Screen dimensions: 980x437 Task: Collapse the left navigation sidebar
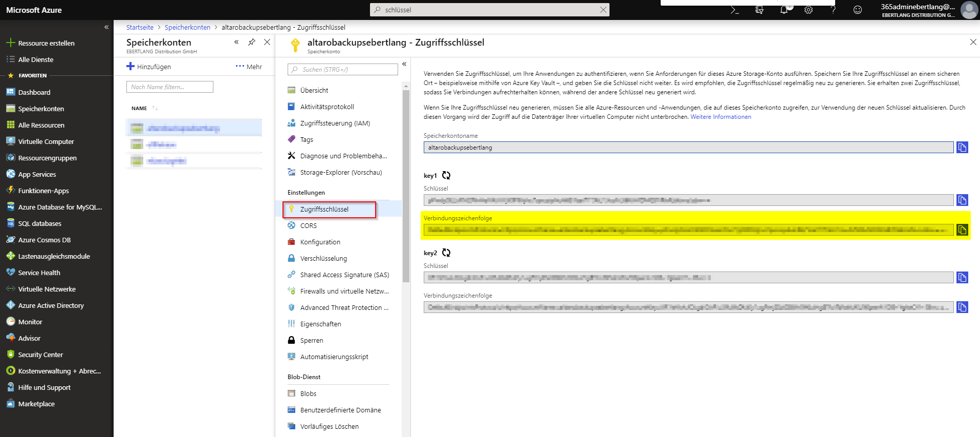106,27
